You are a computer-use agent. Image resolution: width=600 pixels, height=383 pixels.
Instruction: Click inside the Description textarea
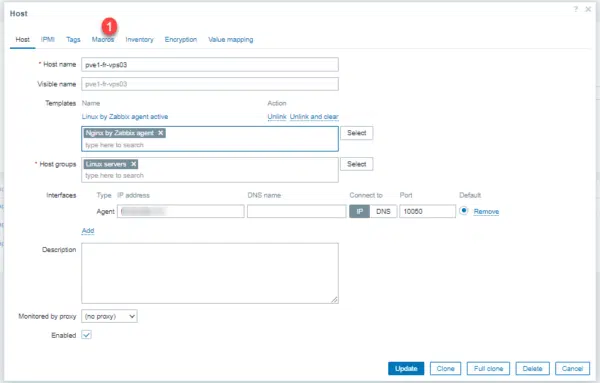click(x=210, y=273)
